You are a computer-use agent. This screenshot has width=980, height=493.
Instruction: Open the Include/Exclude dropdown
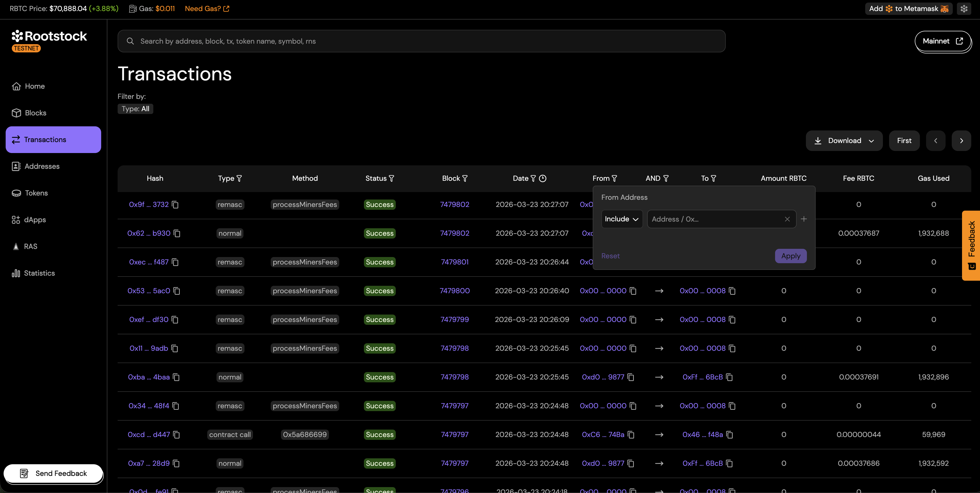coord(622,219)
